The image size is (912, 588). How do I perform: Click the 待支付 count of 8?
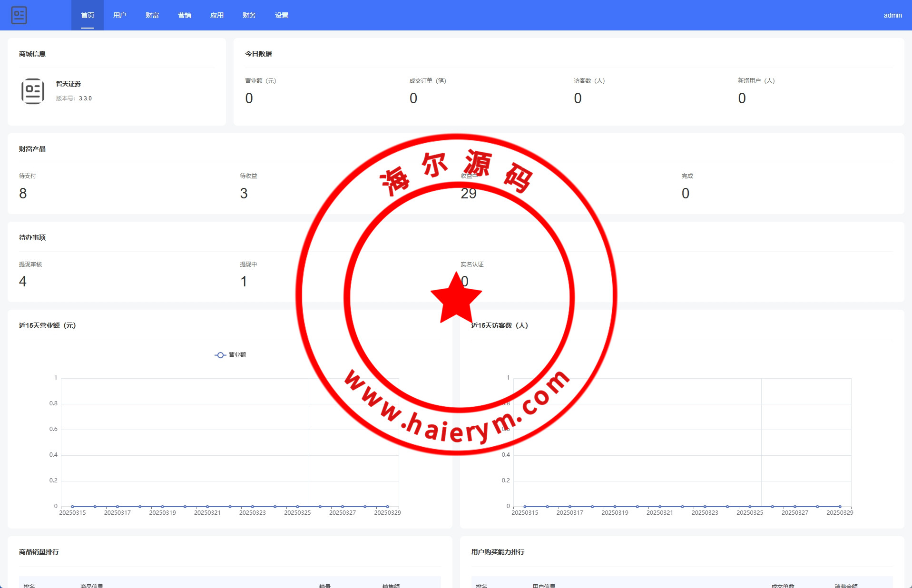coord(23,193)
